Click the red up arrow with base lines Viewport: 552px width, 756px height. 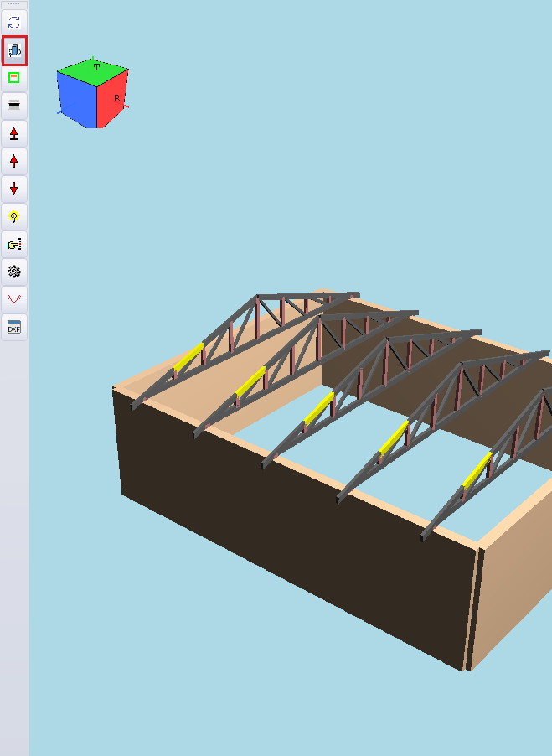pyautogui.click(x=14, y=133)
